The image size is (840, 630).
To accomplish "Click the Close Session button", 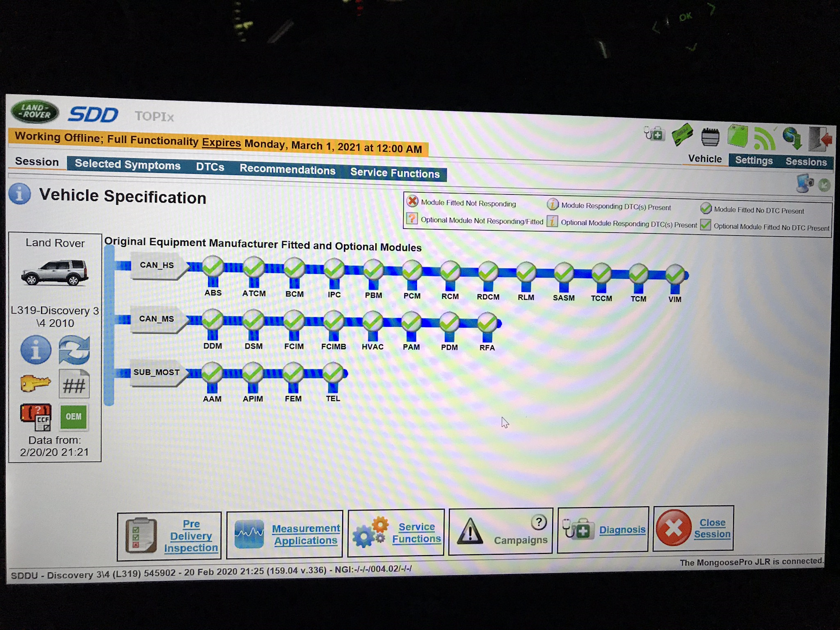I will (693, 528).
